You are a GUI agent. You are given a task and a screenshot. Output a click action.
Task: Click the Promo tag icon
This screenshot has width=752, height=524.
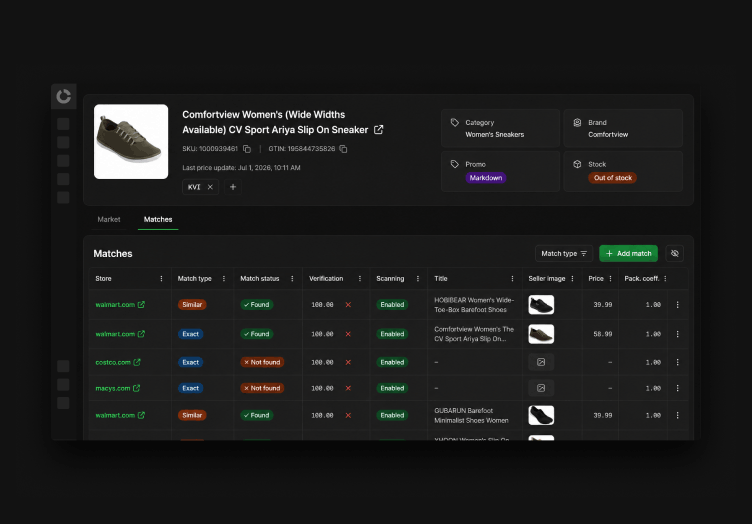[455, 164]
